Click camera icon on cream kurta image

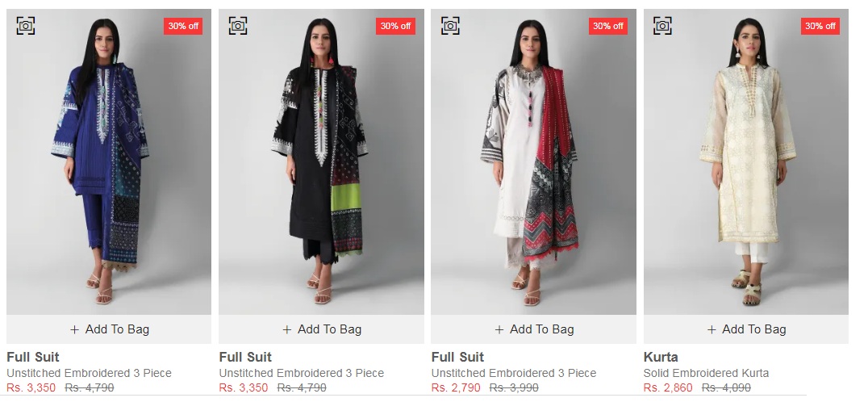(x=662, y=26)
